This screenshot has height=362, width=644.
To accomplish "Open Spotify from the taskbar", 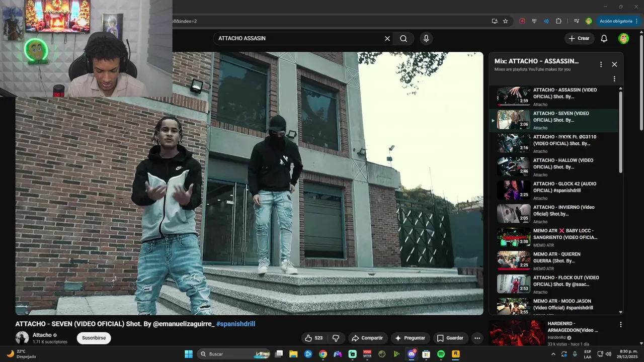I will [x=441, y=354].
